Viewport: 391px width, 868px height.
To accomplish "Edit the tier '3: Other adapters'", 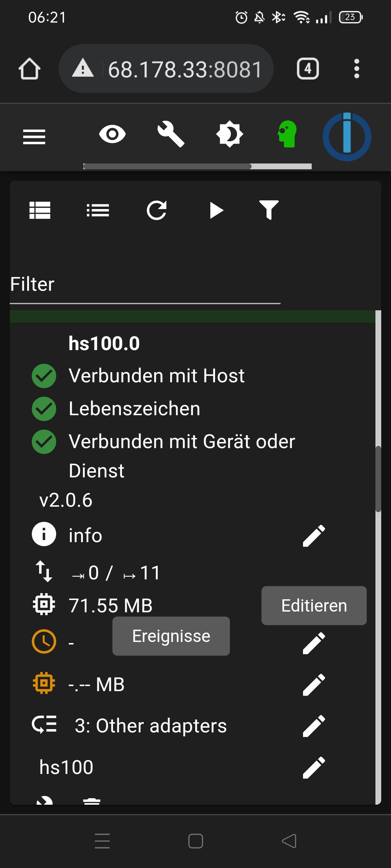I will click(314, 726).
